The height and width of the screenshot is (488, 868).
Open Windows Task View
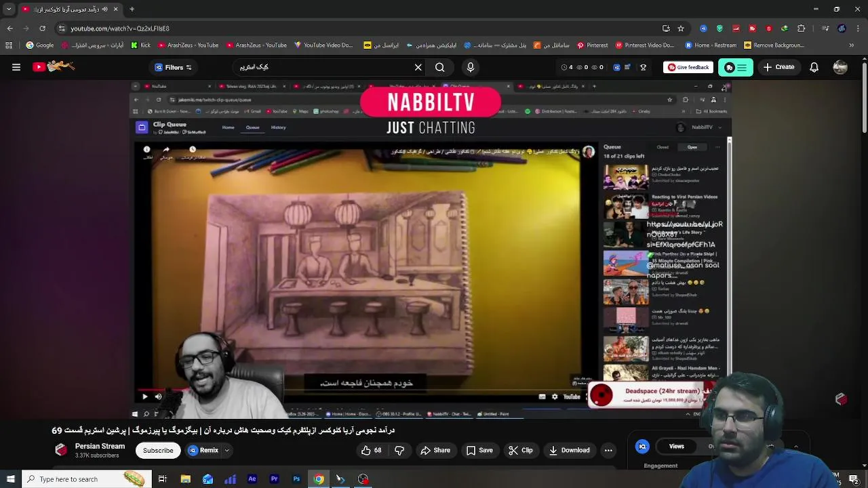(x=163, y=479)
